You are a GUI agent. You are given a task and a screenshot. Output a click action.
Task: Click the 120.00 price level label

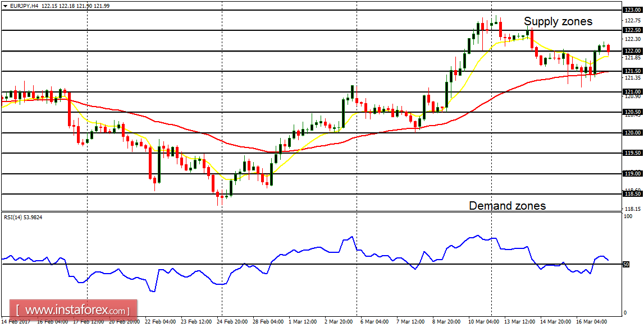(632, 133)
